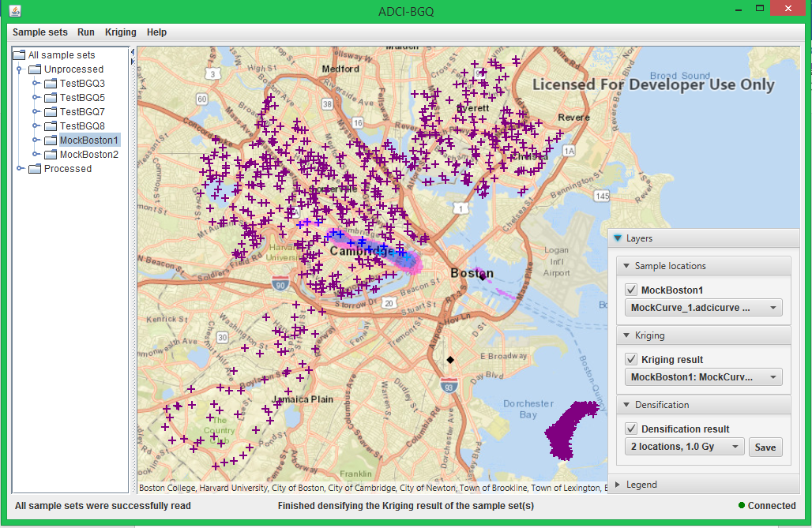Viewport: 812px width, 528px height.
Task: Expand the MockBoston1 tree node
Action: click(x=36, y=140)
